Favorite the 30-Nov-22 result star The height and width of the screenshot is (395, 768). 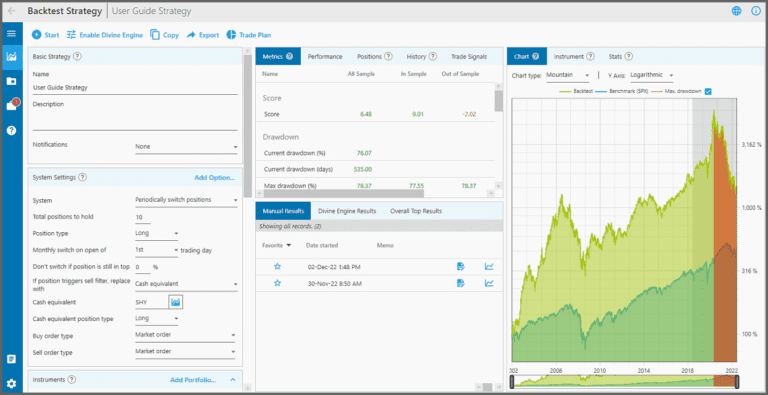click(x=277, y=283)
